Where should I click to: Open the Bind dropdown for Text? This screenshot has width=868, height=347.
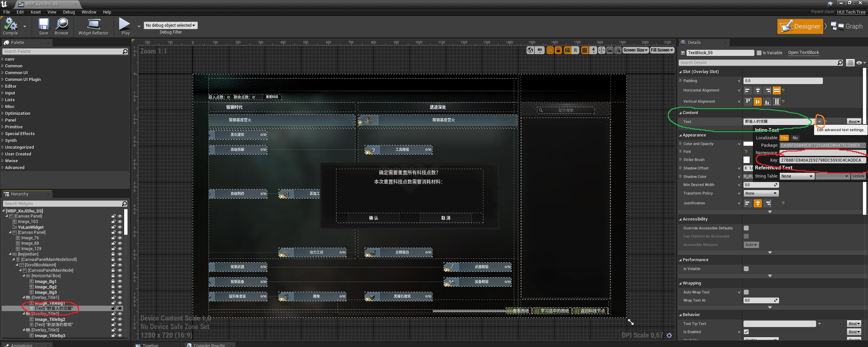854,122
